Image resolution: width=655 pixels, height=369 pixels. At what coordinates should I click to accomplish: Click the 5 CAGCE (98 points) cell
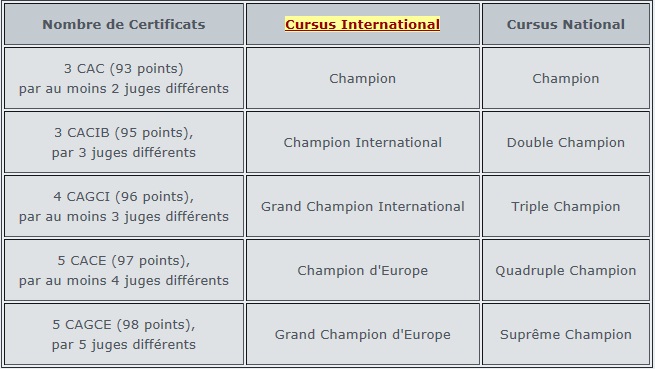point(124,334)
